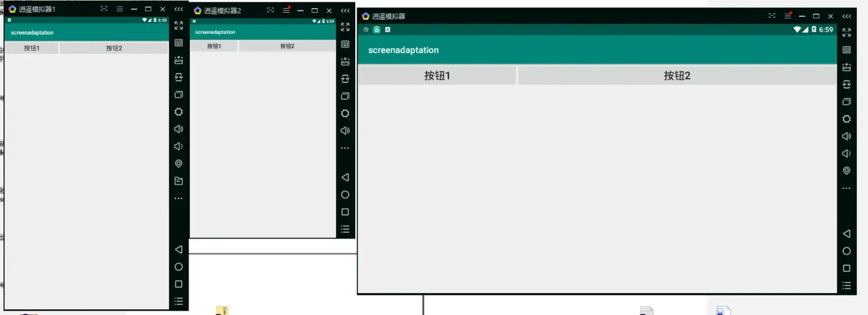Open settings gear in 逍遥模拟器1 sidebar

point(179,112)
